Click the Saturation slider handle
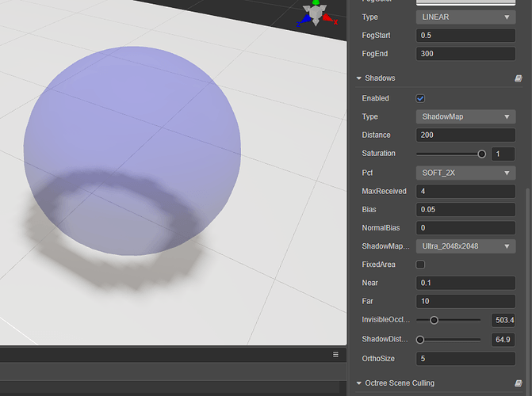The height and width of the screenshot is (396, 532). tap(481, 154)
